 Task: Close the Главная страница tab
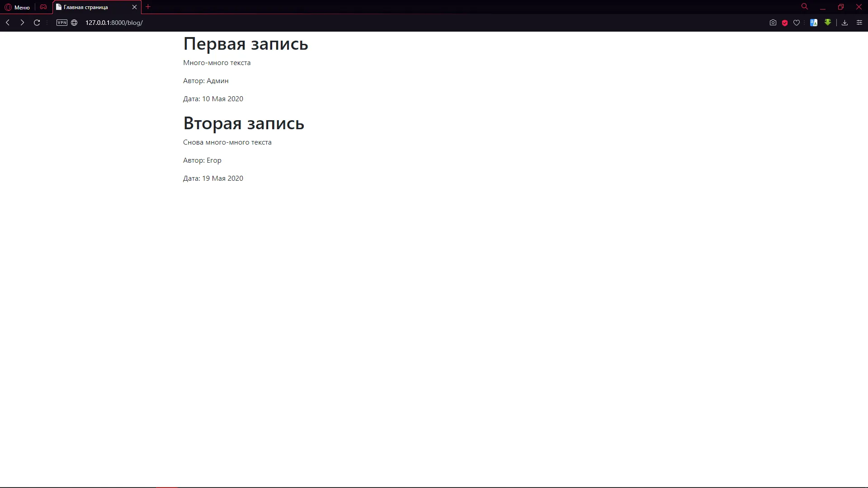(134, 7)
